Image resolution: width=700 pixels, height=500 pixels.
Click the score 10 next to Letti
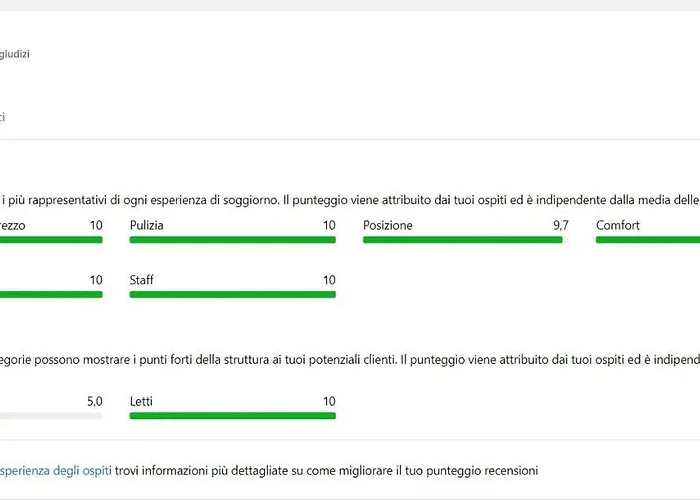(328, 401)
